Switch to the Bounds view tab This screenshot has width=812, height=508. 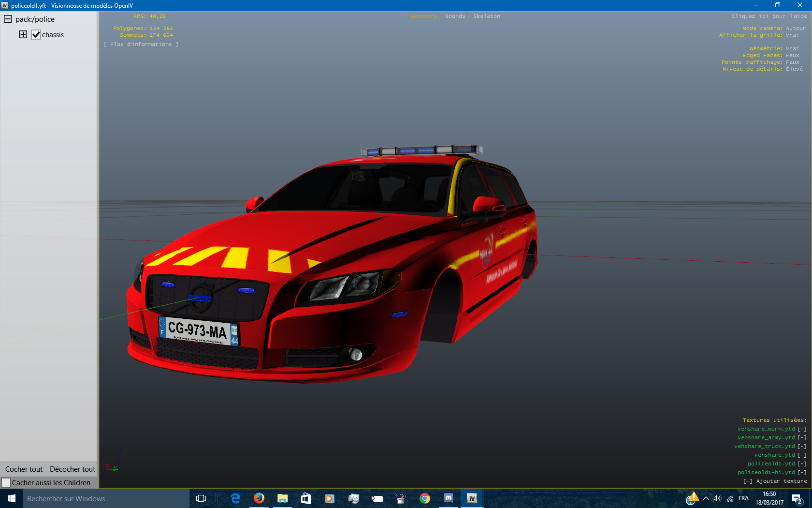coord(455,16)
